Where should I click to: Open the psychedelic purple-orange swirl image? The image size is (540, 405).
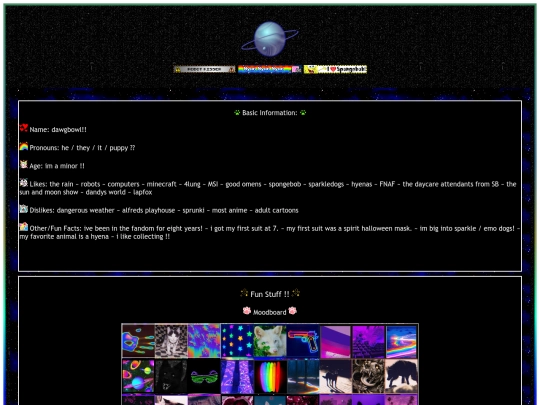click(204, 341)
